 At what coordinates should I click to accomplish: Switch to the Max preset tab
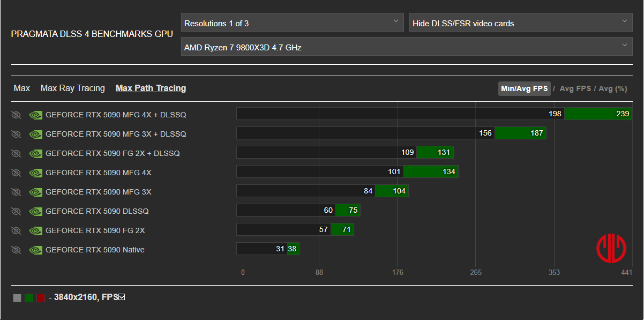coord(22,88)
